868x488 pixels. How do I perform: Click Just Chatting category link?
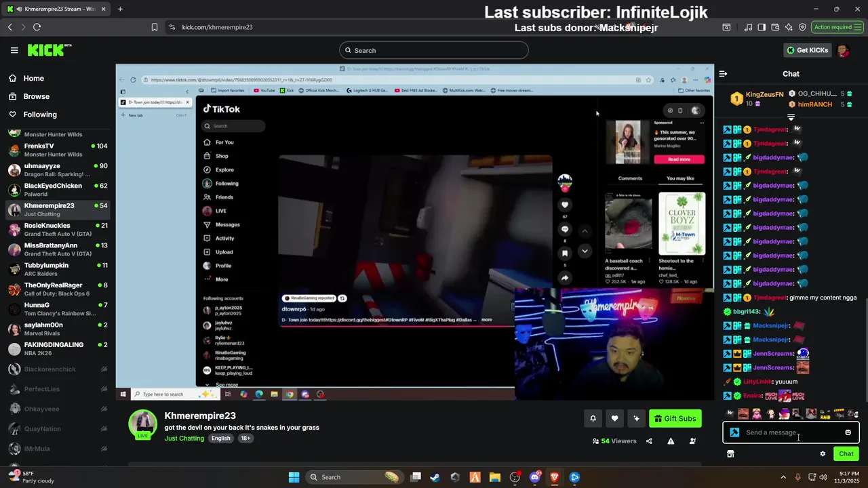pos(184,439)
